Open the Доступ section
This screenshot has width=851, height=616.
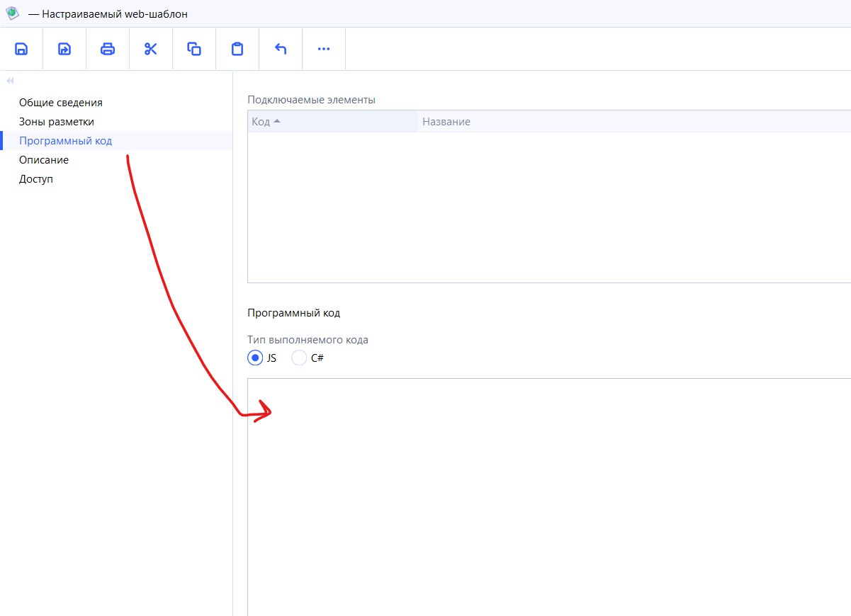[36, 179]
